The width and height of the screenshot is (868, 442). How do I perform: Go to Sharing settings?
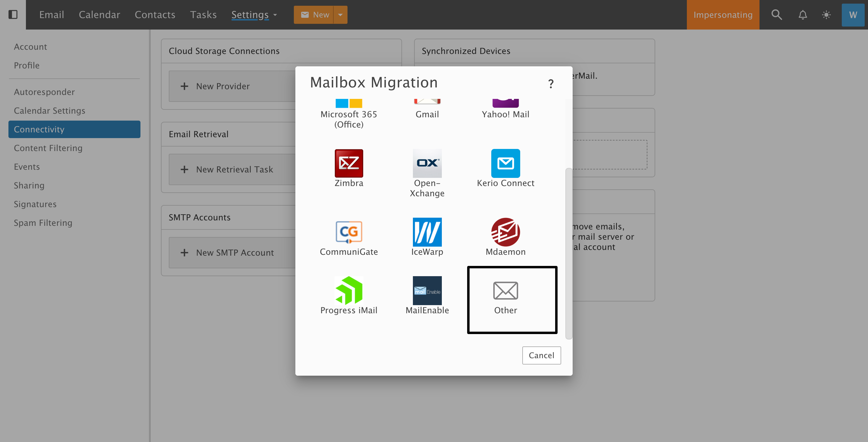click(74, 185)
